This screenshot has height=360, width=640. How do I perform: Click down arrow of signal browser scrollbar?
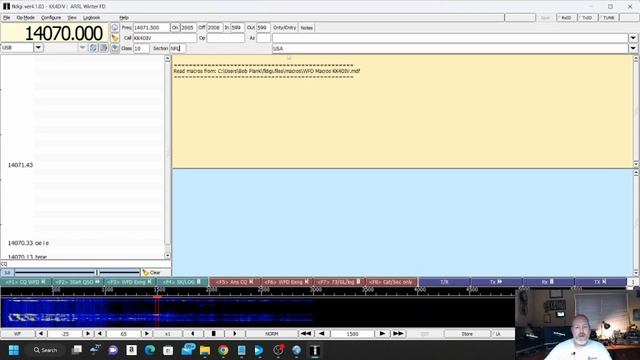(x=167, y=256)
